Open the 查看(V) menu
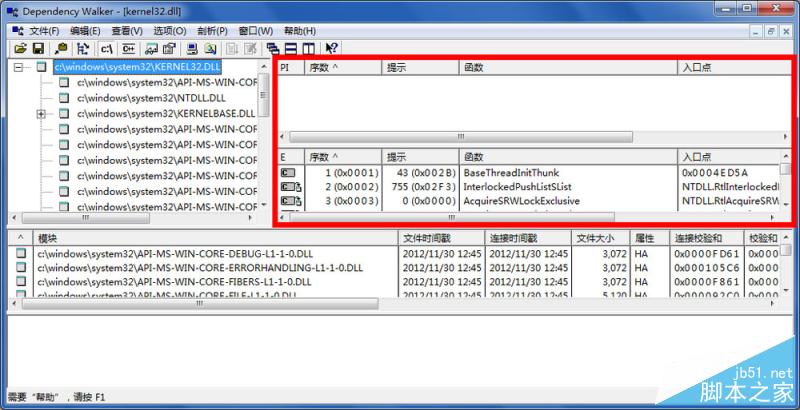Image resolution: width=800 pixels, height=410 pixels. click(x=128, y=31)
